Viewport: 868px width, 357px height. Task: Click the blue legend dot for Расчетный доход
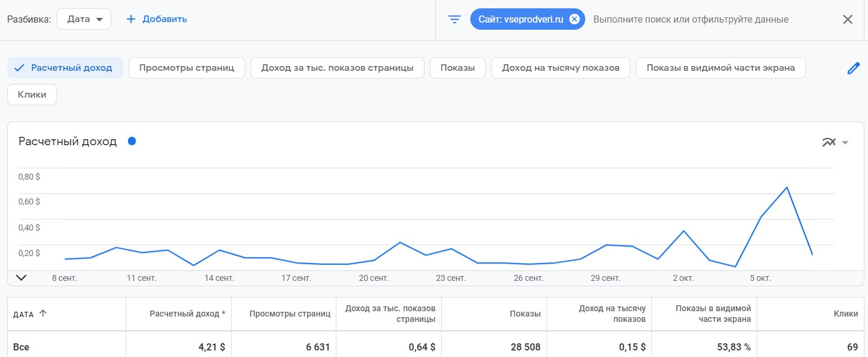132,141
